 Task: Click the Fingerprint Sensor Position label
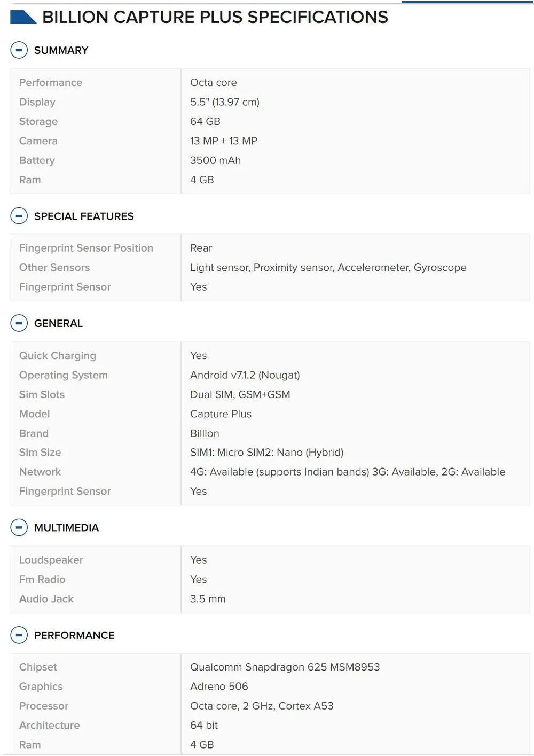(x=86, y=248)
